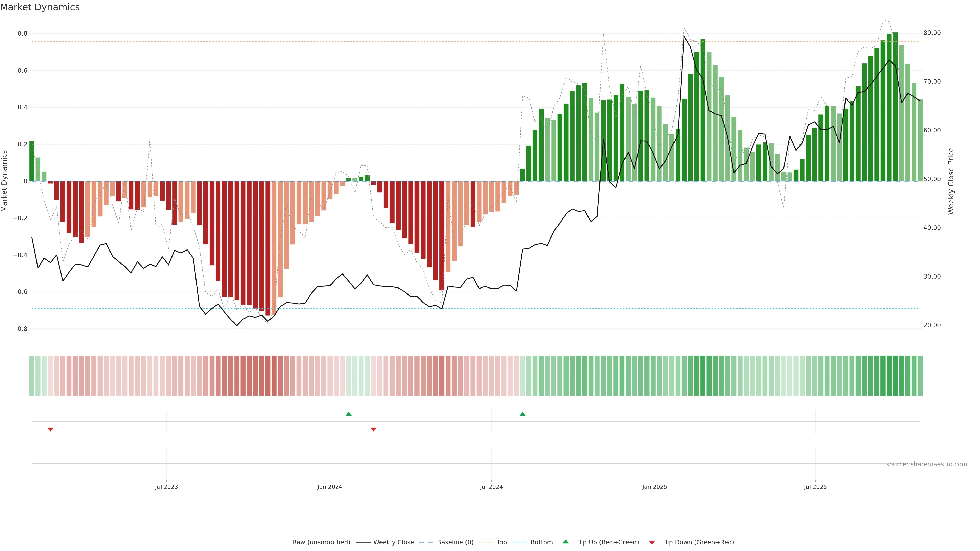Click red flip-down triangle in early 2023
This screenshot has height=551, width=980.
pyautogui.click(x=50, y=429)
